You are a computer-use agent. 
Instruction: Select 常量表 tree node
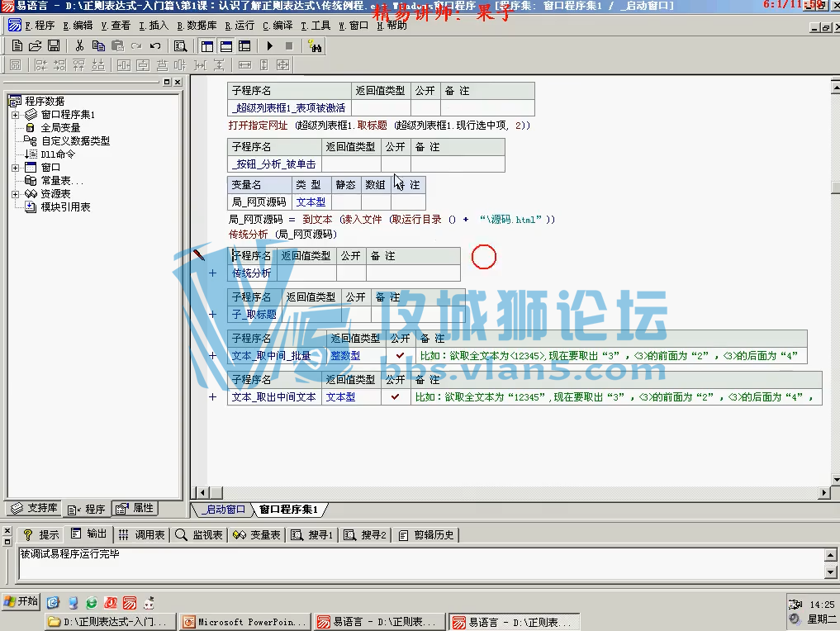62,181
